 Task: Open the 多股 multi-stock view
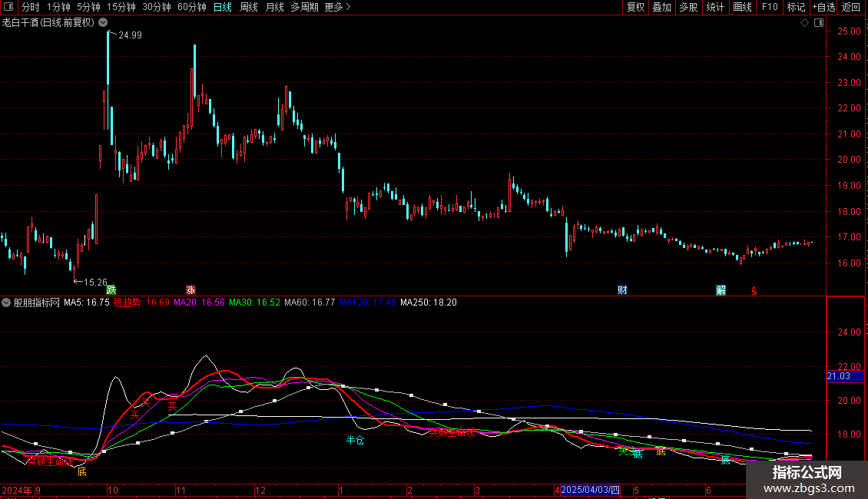pos(688,7)
